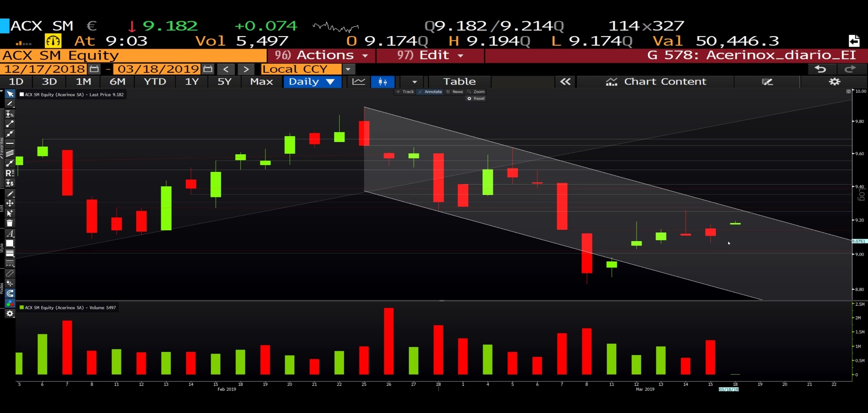Expand the Local CCY currency dropdown arrow
Image resolution: width=868 pixels, height=413 pixels.
pos(348,69)
